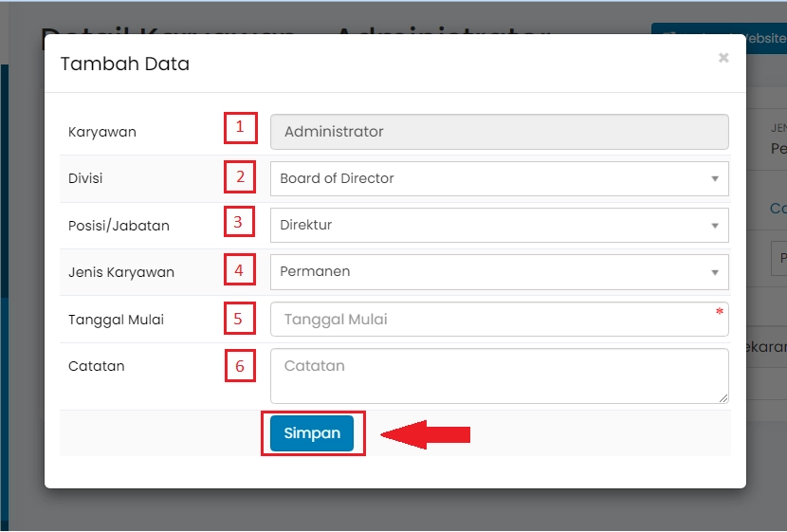Click the Posisi/Jabatan field label
787x532 pixels.
tap(119, 226)
